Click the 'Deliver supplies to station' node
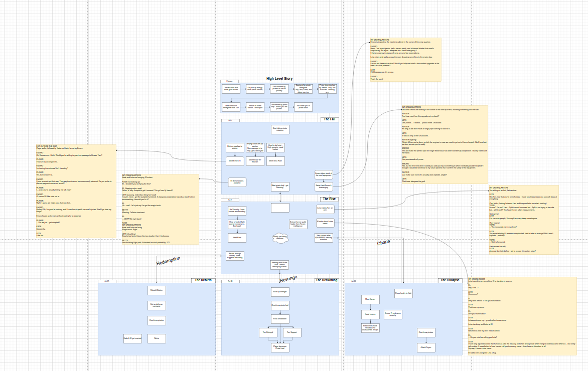This screenshot has height=371, width=588. [235, 148]
